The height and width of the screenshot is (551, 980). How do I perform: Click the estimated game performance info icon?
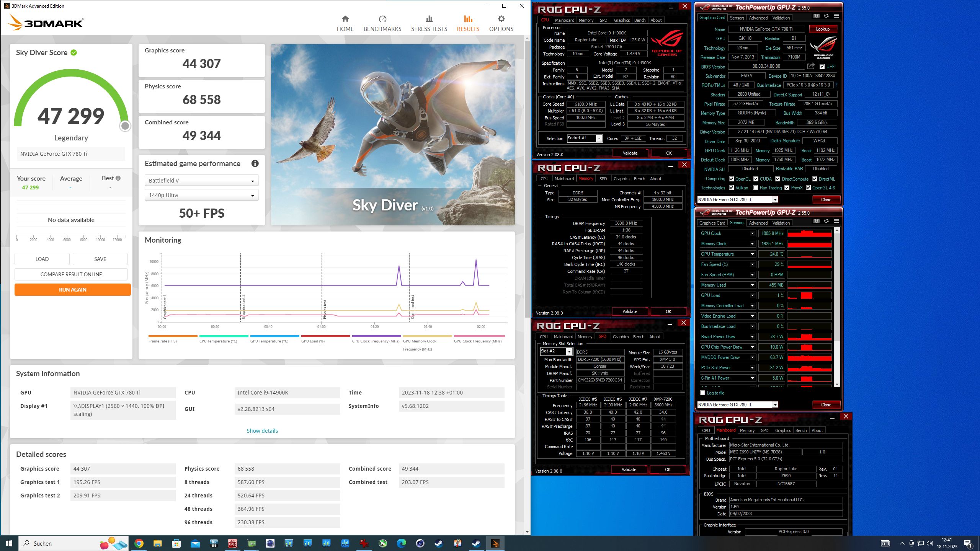pyautogui.click(x=255, y=163)
